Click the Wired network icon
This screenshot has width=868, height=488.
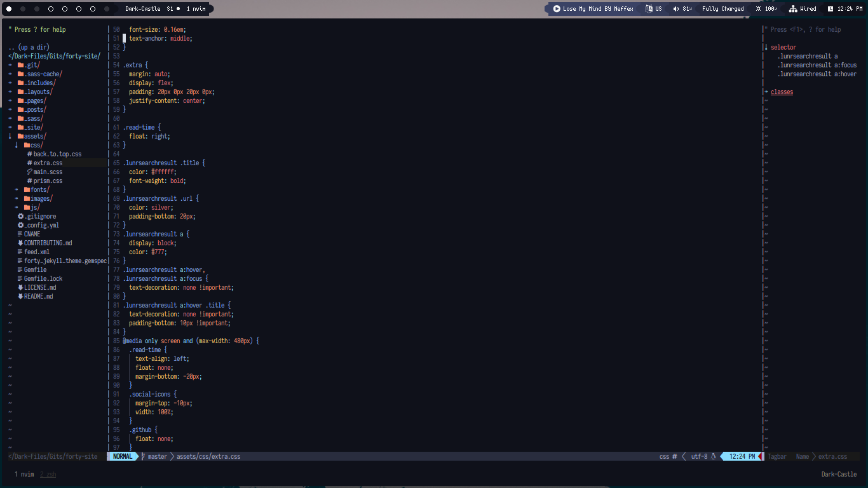(x=792, y=8)
